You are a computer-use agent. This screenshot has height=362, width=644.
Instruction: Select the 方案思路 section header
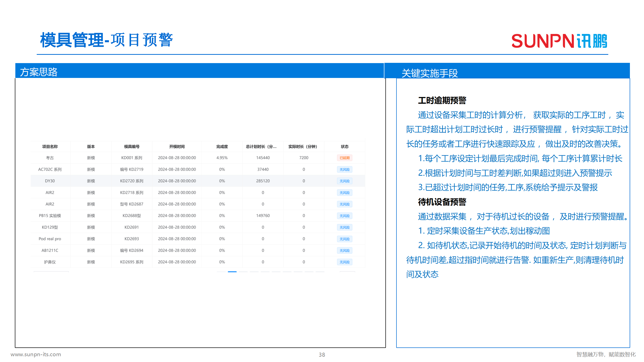click(x=39, y=72)
